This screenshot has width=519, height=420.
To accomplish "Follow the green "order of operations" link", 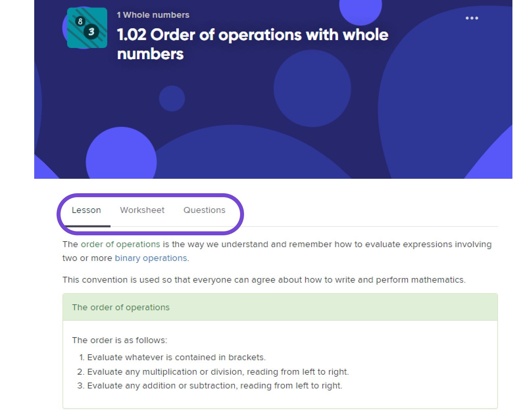I will (120, 245).
